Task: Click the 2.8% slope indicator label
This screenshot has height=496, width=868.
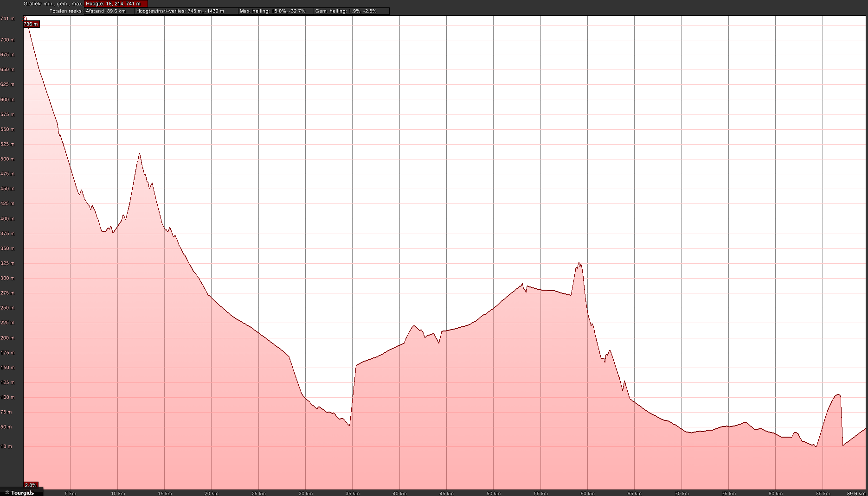Action: coord(31,485)
